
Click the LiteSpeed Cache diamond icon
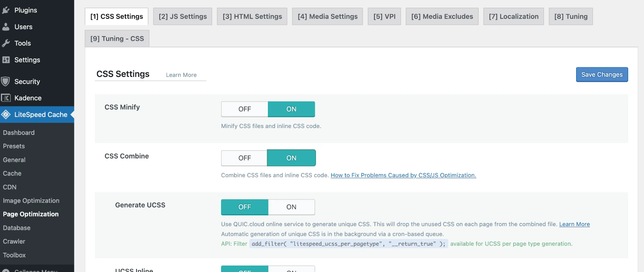tap(6, 114)
